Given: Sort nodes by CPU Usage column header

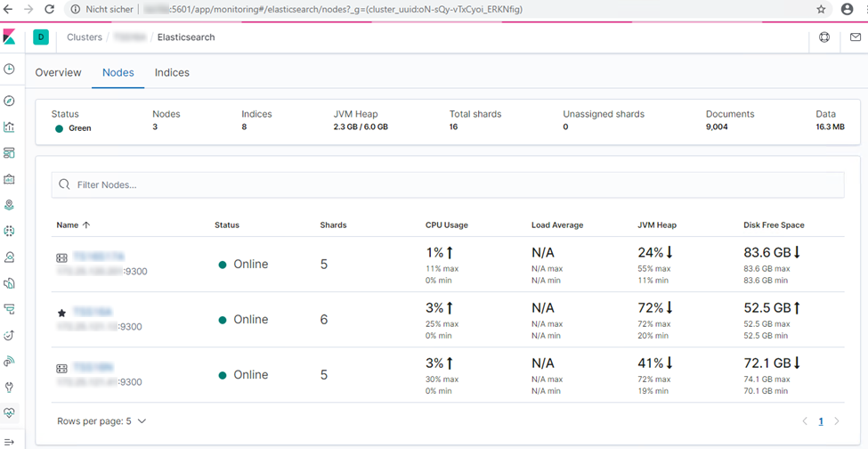Looking at the screenshot, I should [447, 225].
